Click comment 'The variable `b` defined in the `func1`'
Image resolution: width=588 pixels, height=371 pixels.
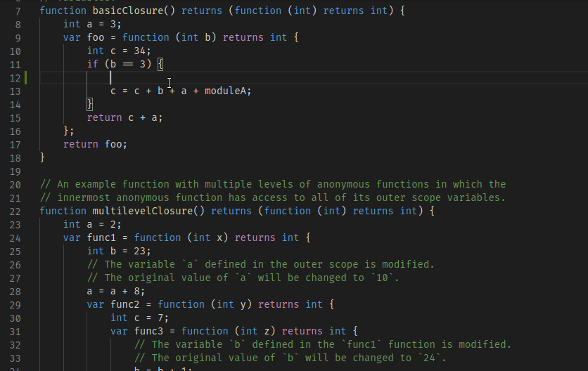point(323,344)
